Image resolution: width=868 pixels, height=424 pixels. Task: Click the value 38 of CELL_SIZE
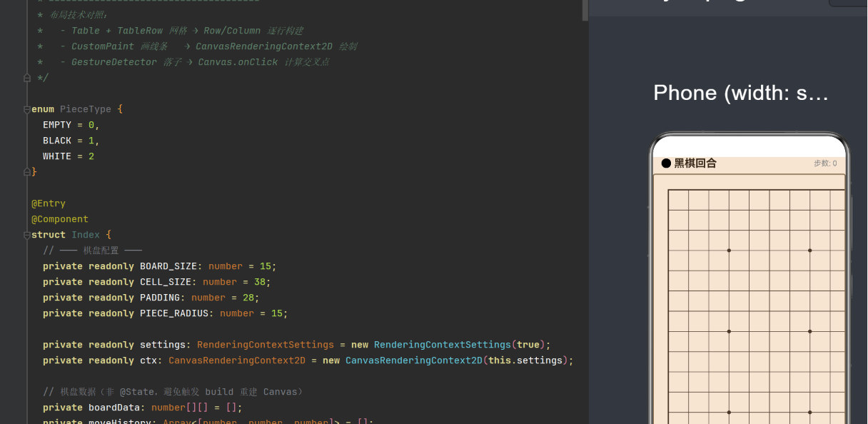coord(260,282)
